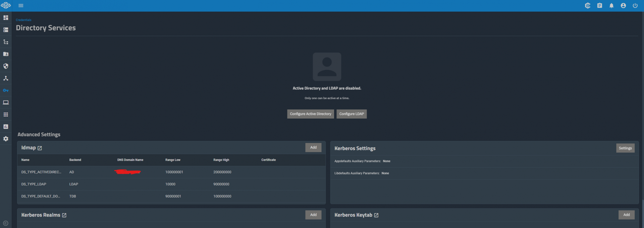644x228 pixels.
Task: Click the Certificate column header
Action: pos(269,160)
